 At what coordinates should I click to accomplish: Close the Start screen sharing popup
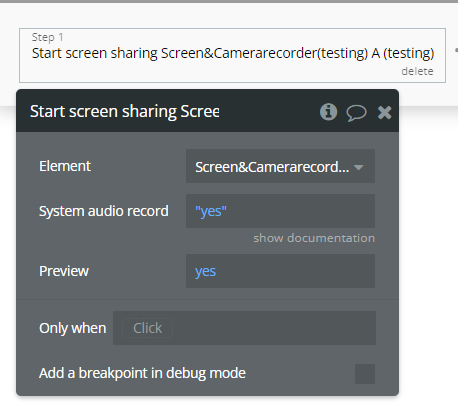tap(384, 112)
